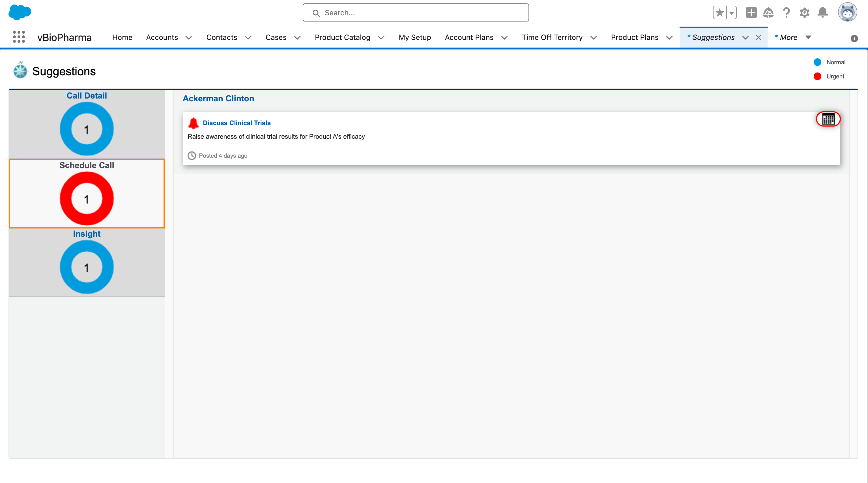Go to the Home tab
Screen dimensions: 868x483
tap(122, 37)
